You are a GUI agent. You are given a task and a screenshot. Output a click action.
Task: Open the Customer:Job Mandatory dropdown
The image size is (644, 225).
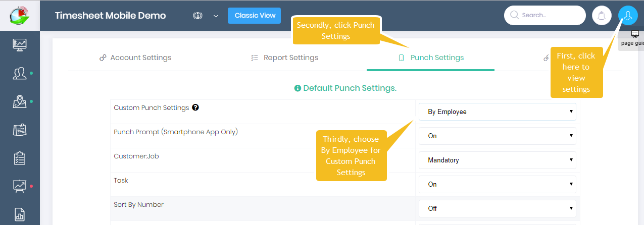click(498, 160)
